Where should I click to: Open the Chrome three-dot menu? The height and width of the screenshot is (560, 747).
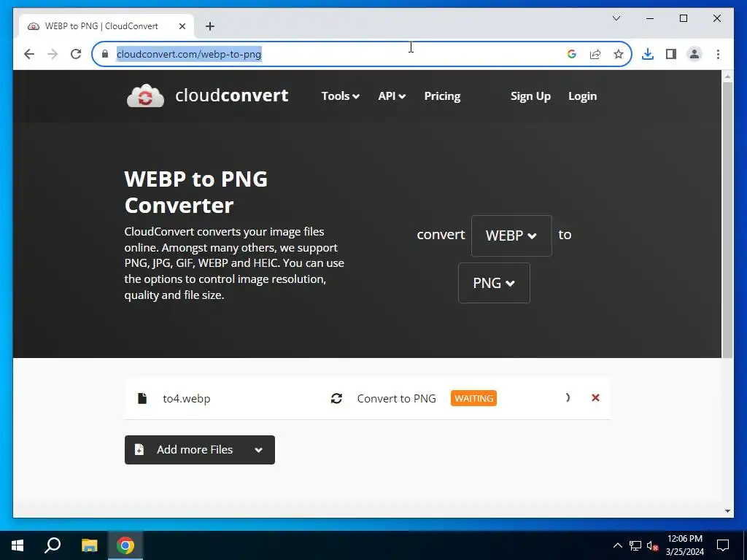[718, 54]
